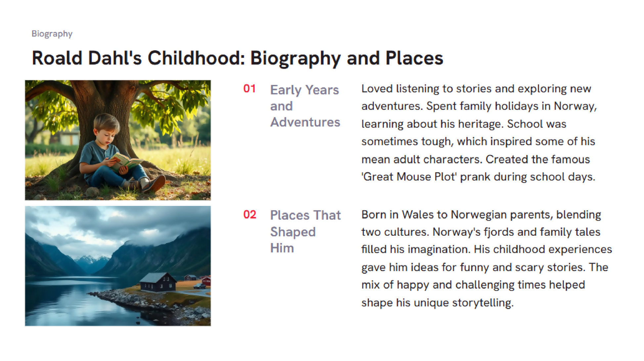Click the paragraph beginning "Loved listening to stories"
The width and height of the screenshot is (644, 361).
[479, 133]
